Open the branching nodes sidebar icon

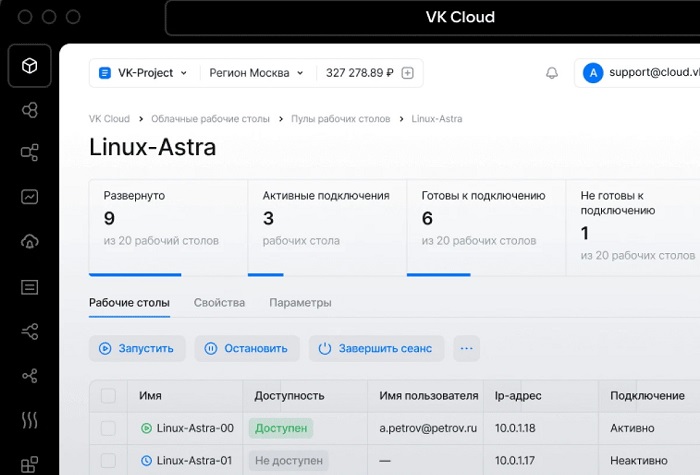(29, 332)
